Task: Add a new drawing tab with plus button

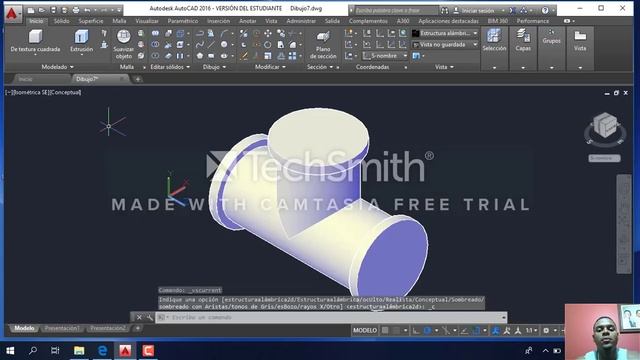Action: (x=138, y=79)
